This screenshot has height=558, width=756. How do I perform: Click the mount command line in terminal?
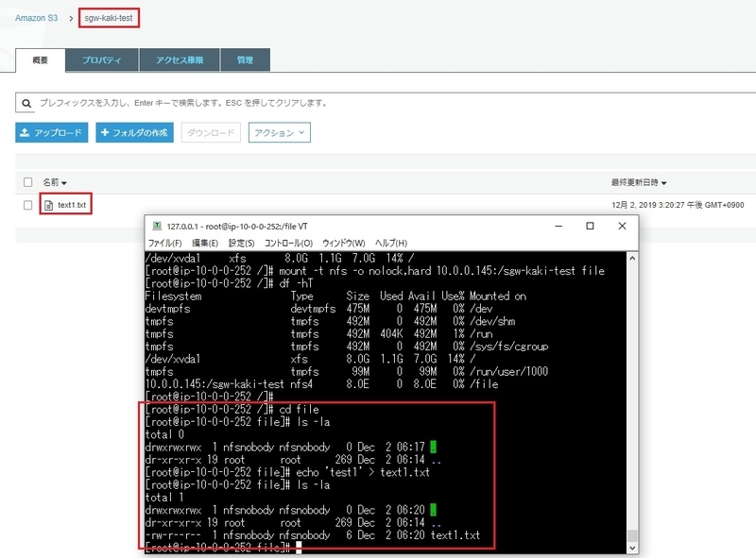374,271
